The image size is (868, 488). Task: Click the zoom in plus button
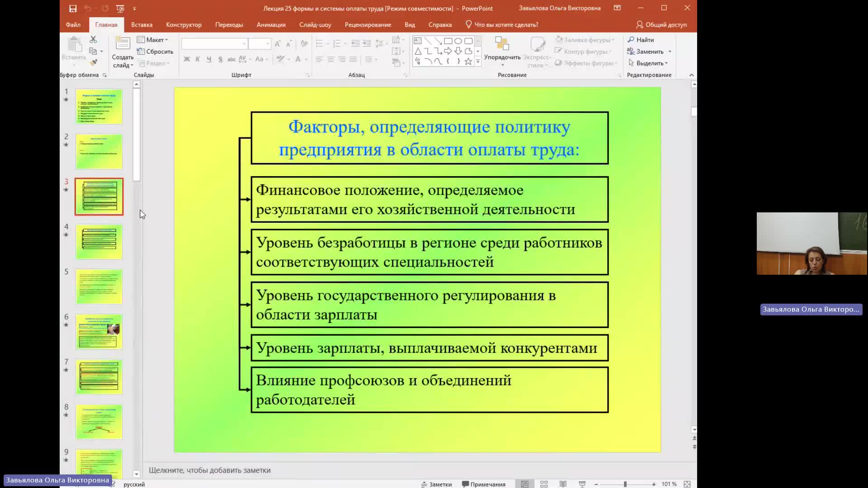click(654, 484)
